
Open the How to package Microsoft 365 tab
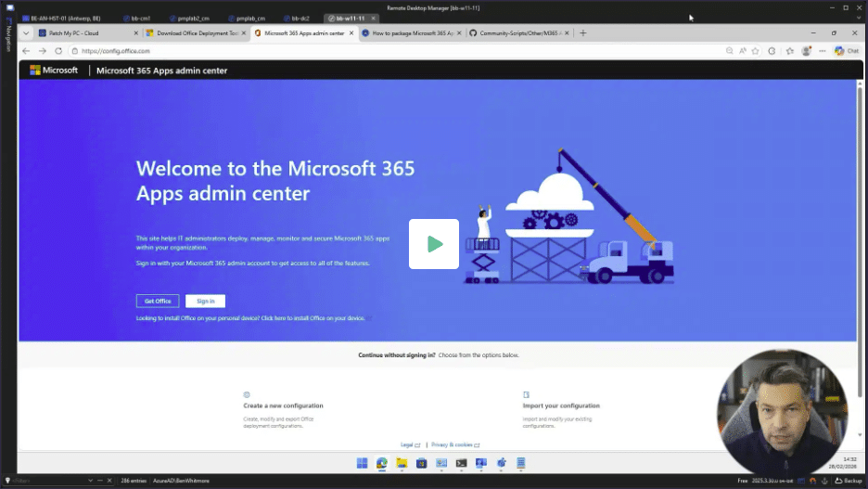408,32
